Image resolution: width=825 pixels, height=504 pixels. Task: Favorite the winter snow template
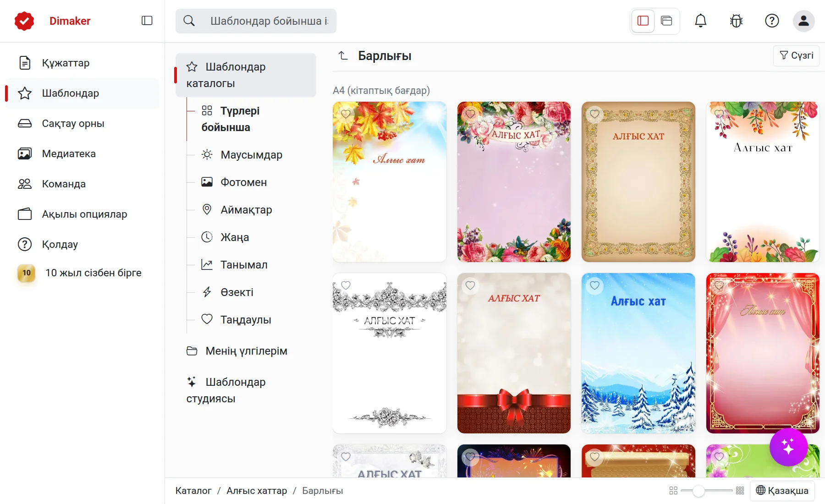point(594,285)
